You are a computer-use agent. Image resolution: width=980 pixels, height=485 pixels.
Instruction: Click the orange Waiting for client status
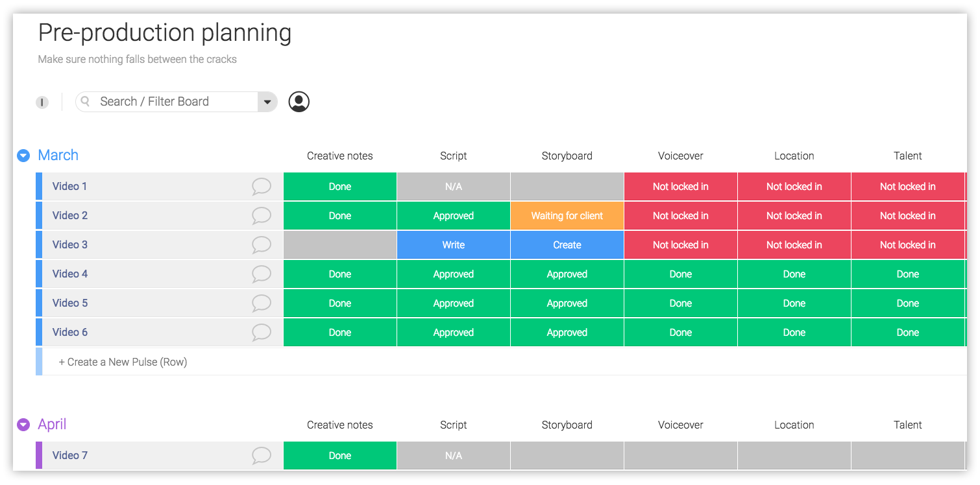(x=567, y=216)
